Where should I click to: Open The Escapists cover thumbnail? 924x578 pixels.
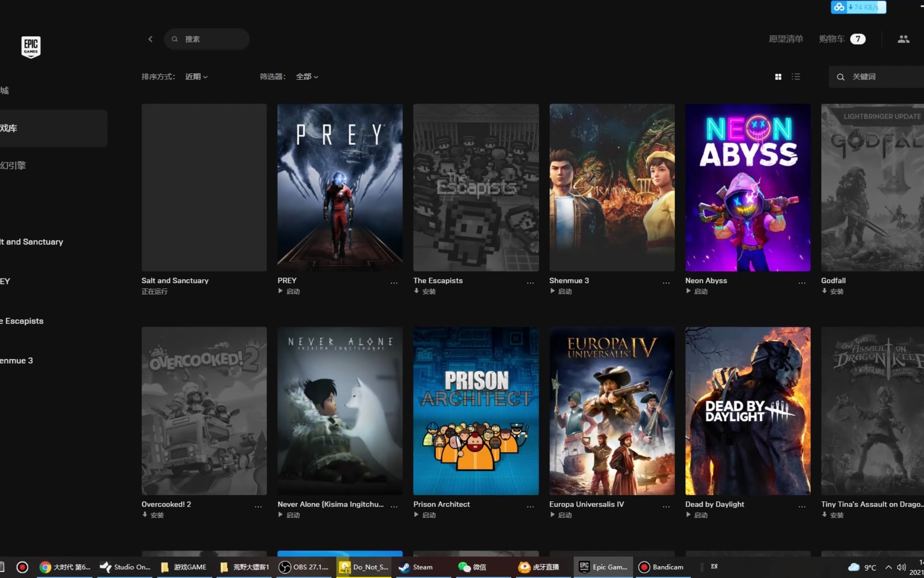pos(476,187)
